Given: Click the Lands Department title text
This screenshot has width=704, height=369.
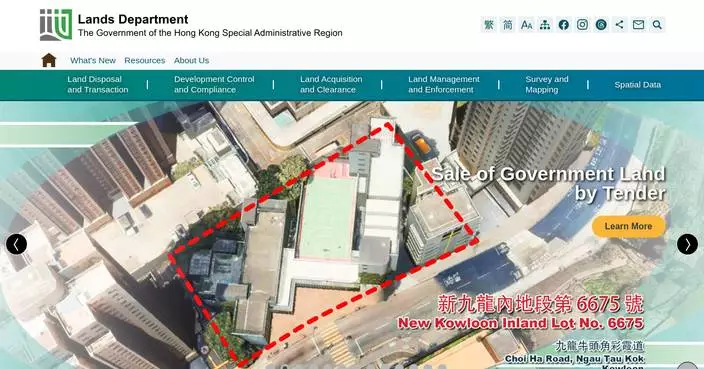Looking at the screenshot, I should click(x=133, y=19).
